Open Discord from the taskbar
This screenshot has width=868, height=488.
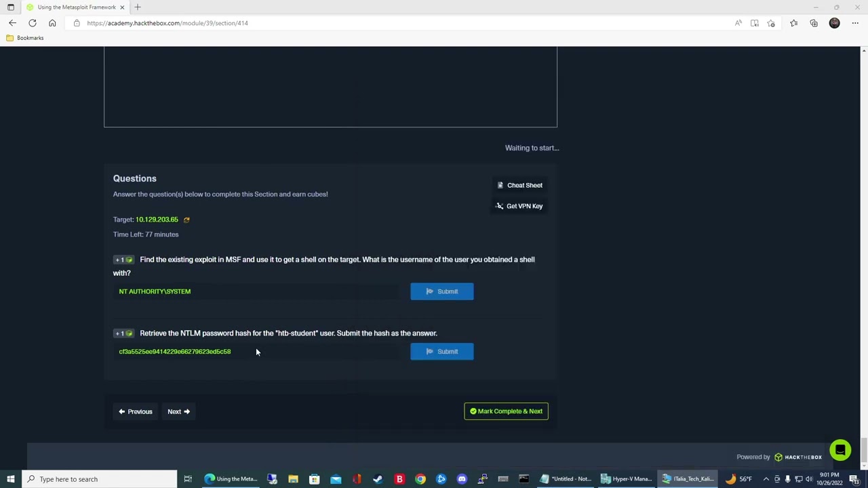coord(462,479)
